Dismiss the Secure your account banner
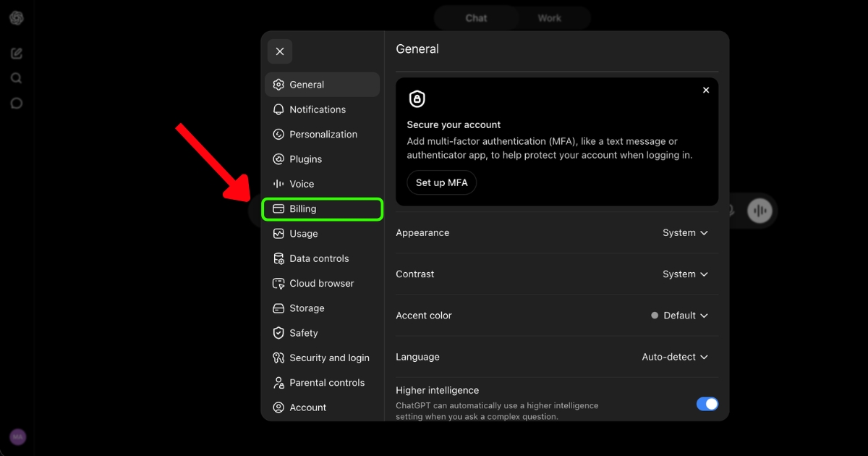 (706, 90)
